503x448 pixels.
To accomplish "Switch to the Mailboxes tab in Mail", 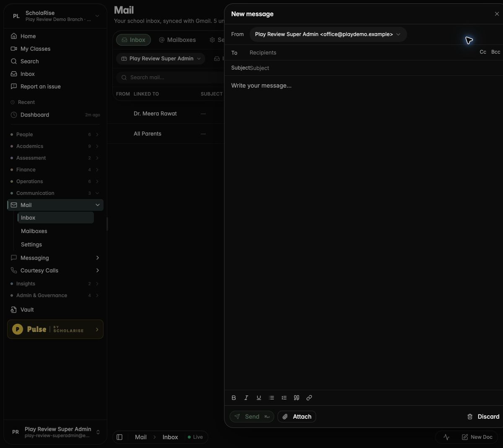I will [177, 40].
